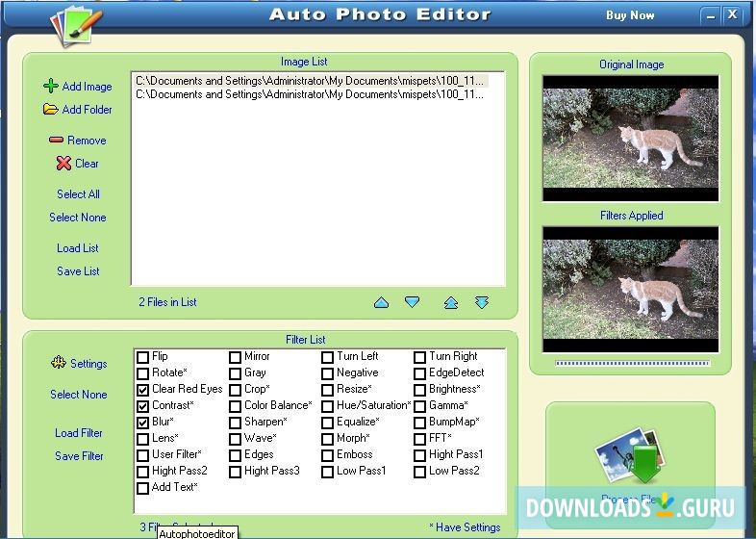
Task: Enable the Resize filter
Action: (327, 390)
